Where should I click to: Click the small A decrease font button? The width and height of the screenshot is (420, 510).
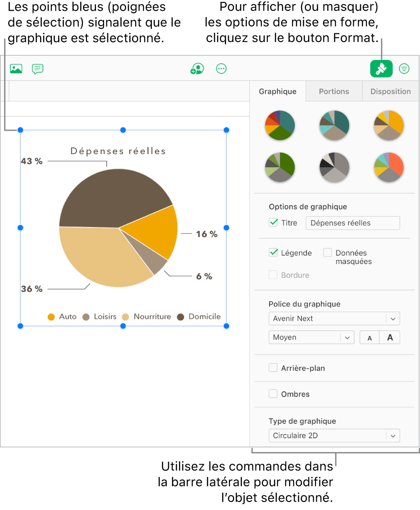click(370, 337)
